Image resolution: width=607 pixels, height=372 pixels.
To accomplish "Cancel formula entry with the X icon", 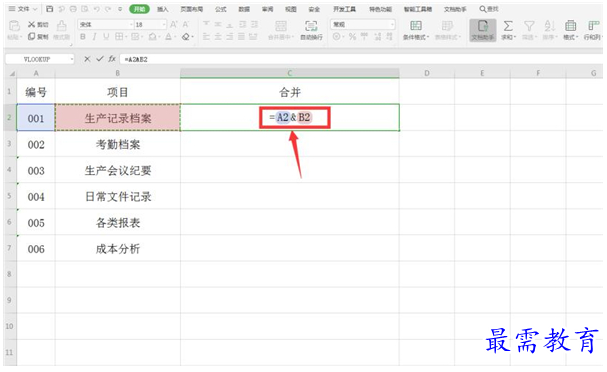I will [x=87, y=59].
